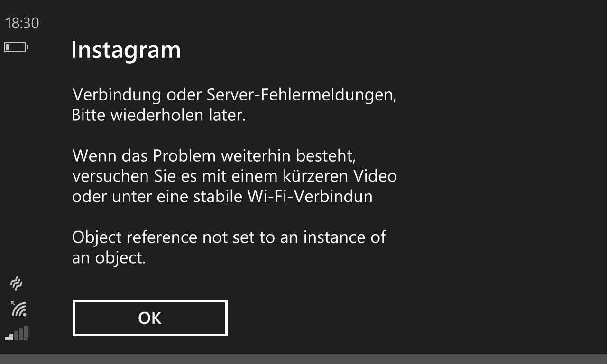
Task: Tap the vibrate mode status icon
Action: (17, 283)
